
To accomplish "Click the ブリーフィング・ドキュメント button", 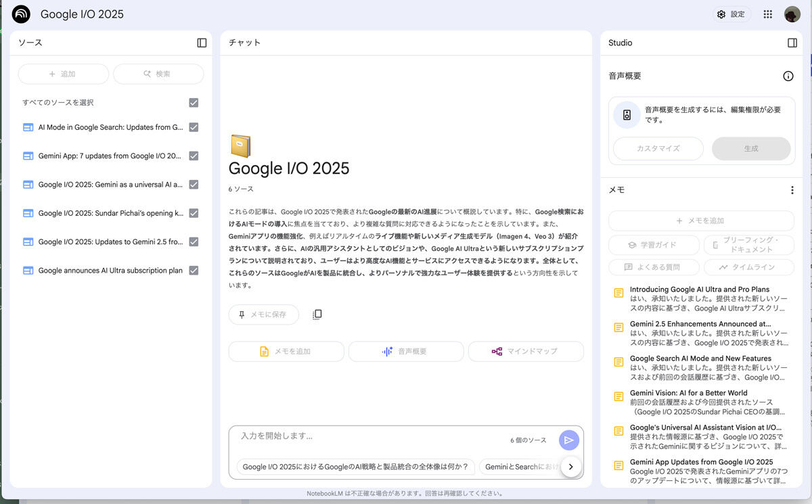I will pos(749,245).
